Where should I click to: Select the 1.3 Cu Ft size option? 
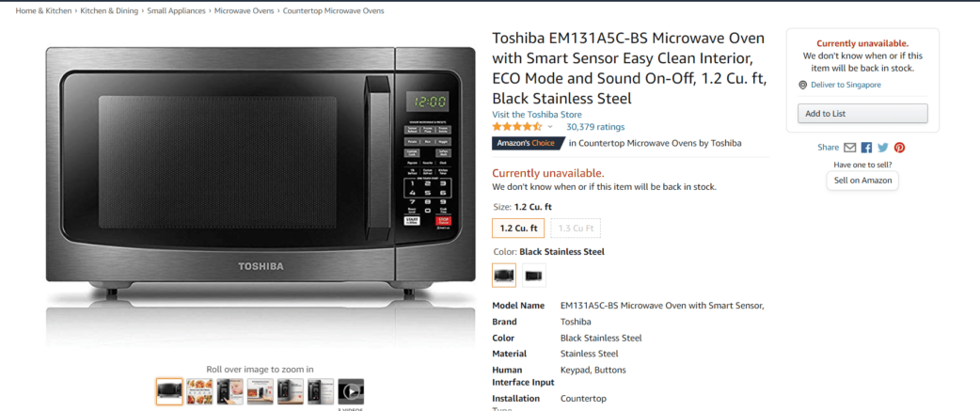(x=575, y=228)
